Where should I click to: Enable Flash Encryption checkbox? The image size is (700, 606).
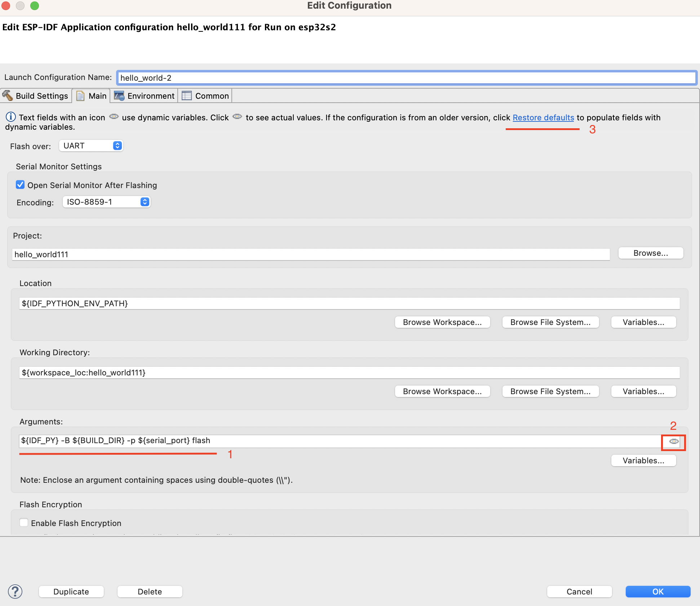[24, 522]
